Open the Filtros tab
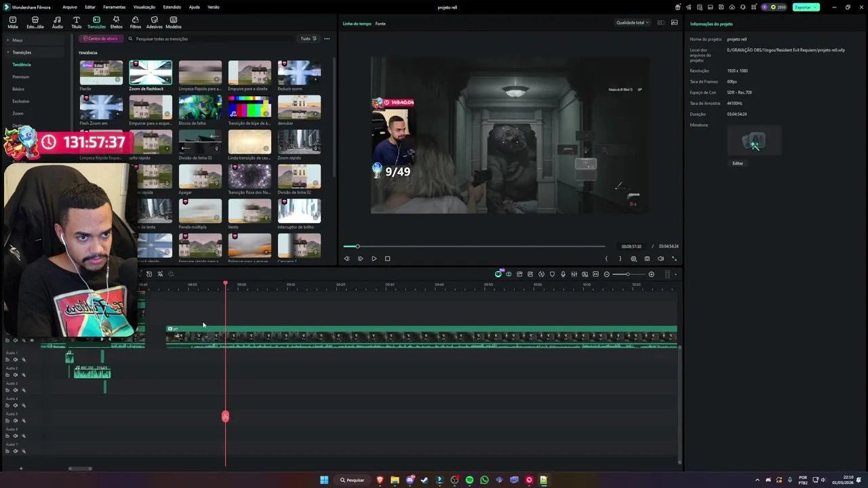Image resolution: width=868 pixels, height=488 pixels. point(135,22)
